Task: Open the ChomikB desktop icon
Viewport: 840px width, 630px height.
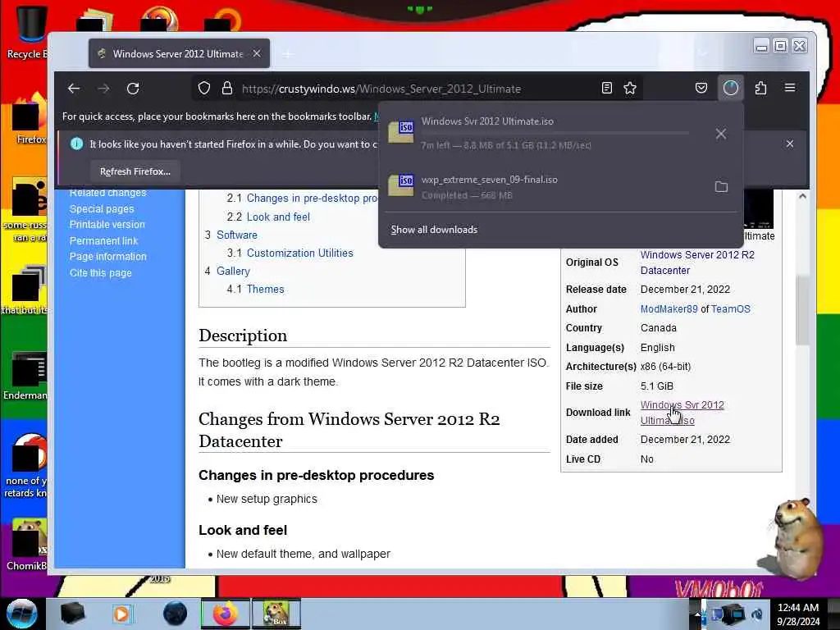Action: (x=27, y=544)
